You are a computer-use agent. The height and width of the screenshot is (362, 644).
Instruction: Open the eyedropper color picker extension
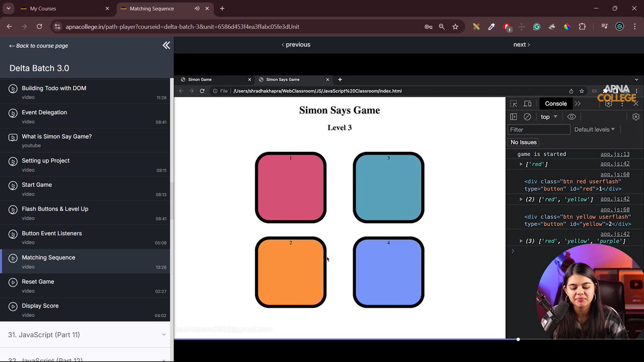point(491,26)
